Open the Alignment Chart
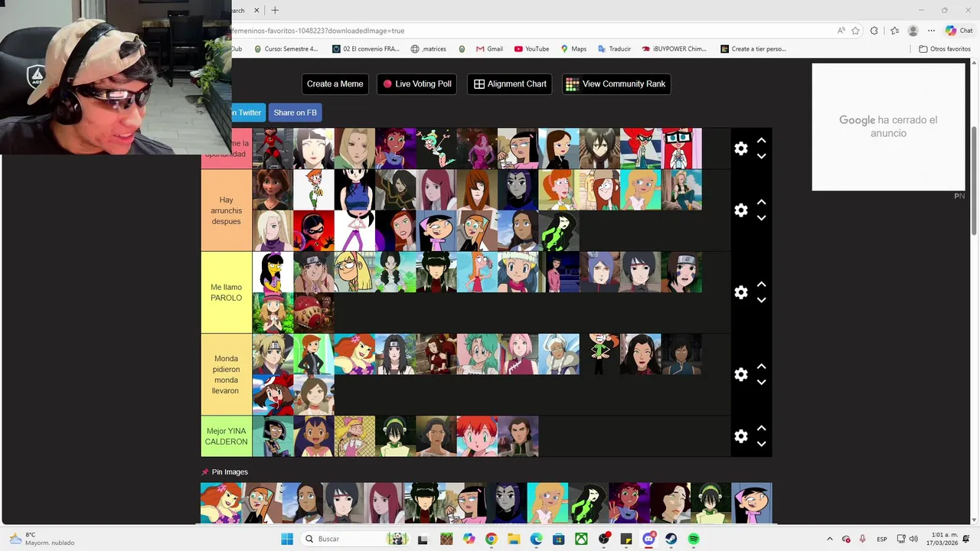This screenshot has height=551, width=980. tap(510, 84)
